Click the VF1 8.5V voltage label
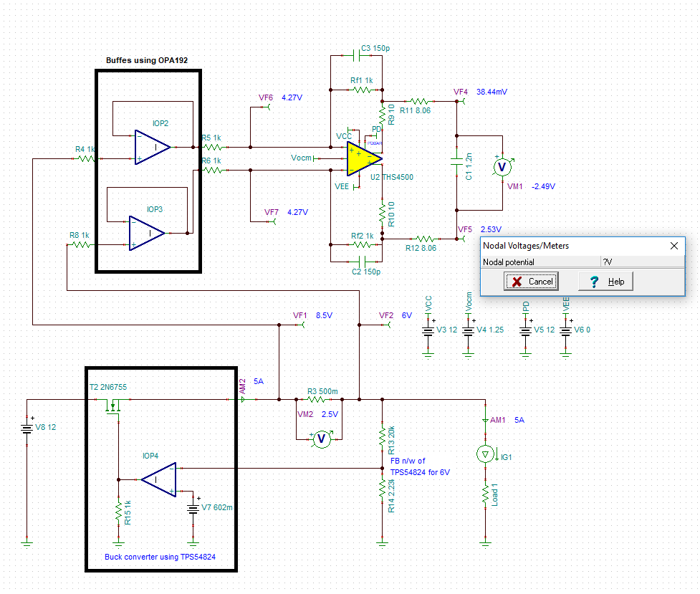Screen dimensions: 700x594 click(312, 315)
